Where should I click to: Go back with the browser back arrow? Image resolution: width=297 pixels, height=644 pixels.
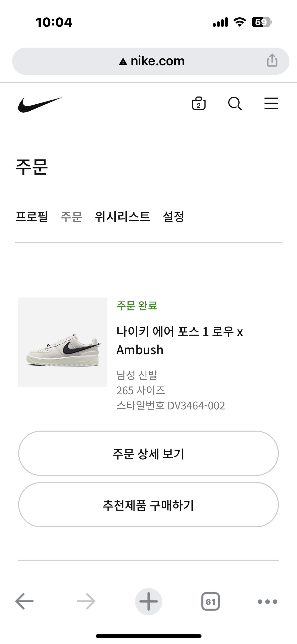pyautogui.click(x=24, y=601)
